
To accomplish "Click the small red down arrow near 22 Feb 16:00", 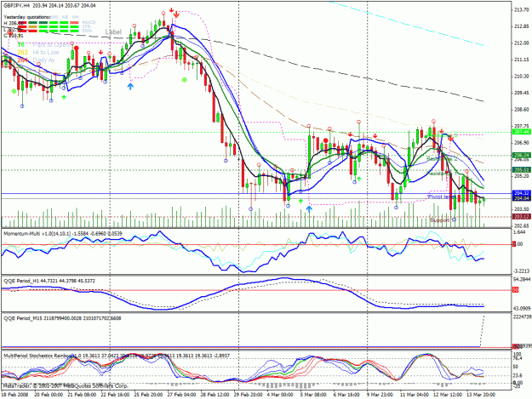I will click(x=100, y=52).
